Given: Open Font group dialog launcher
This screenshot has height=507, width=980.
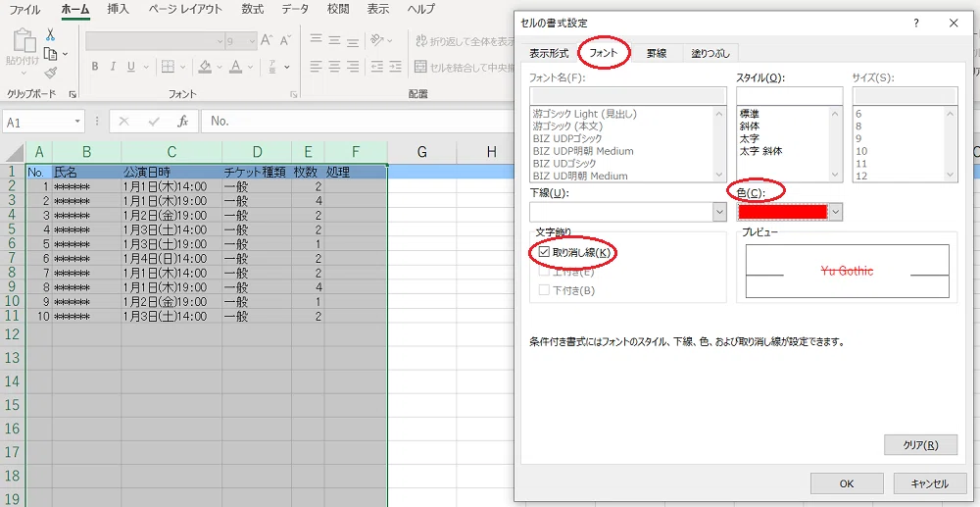Looking at the screenshot, I should (293, 94).
